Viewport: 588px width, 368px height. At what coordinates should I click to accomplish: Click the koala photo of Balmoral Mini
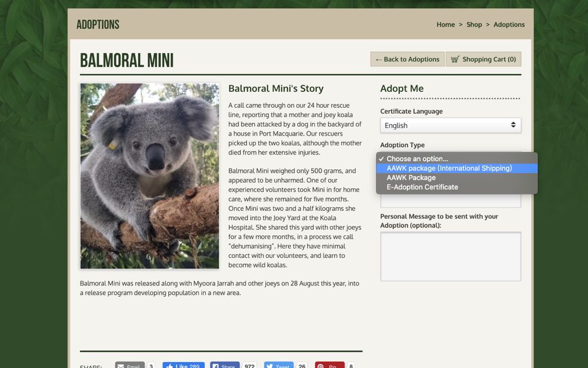point(149,176)
